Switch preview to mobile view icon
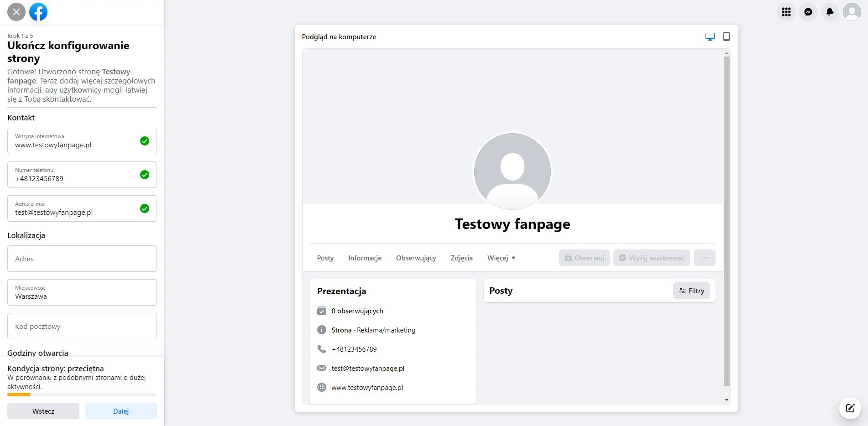 click(726, 37)
